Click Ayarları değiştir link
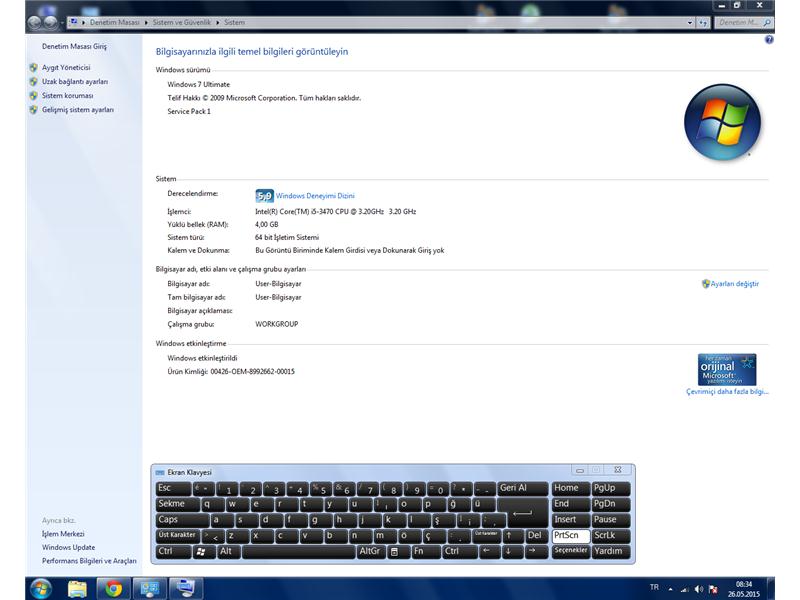Screen dimensions: 800x600 (735, 284)
